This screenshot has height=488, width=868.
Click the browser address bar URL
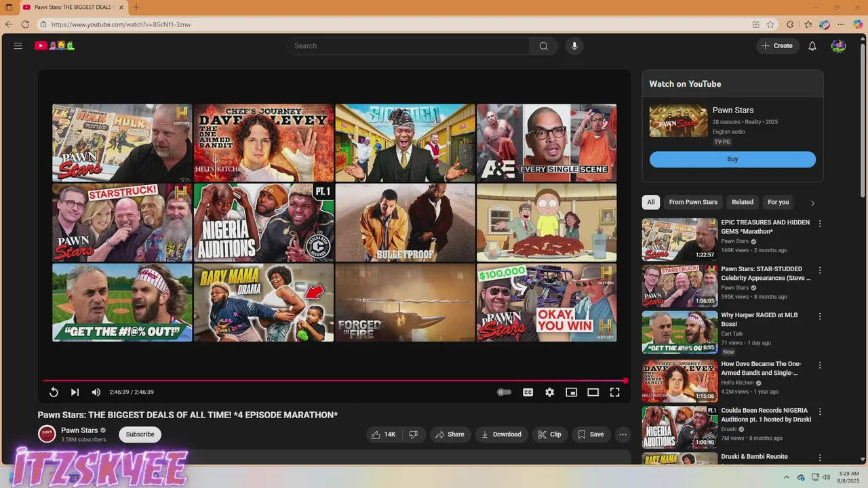121,24
